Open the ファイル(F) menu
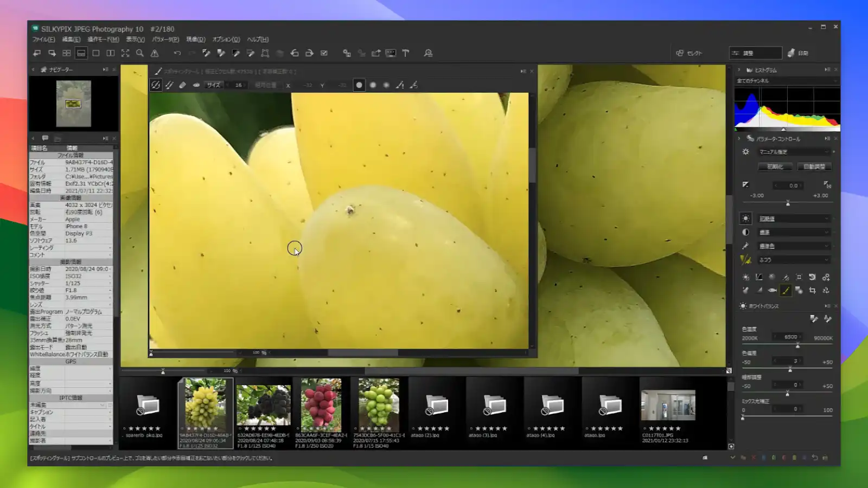Screen dimensions: 868x488 [x=43, y=40]
